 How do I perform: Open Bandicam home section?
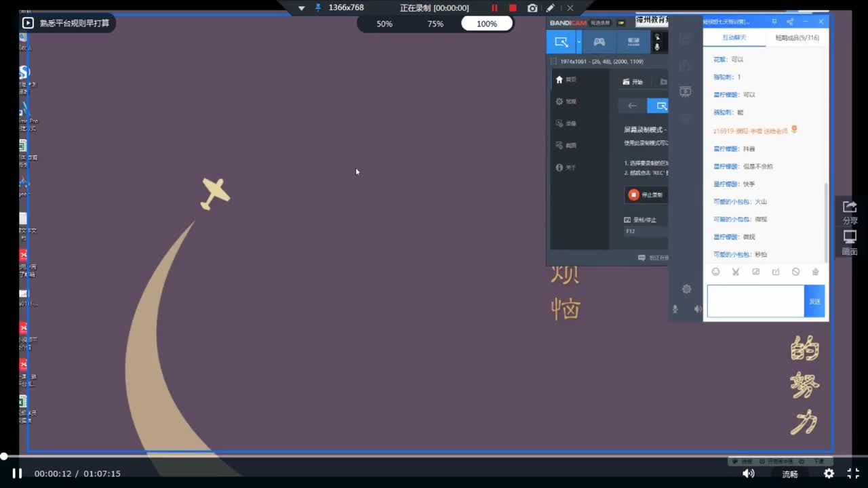[566, 79]
